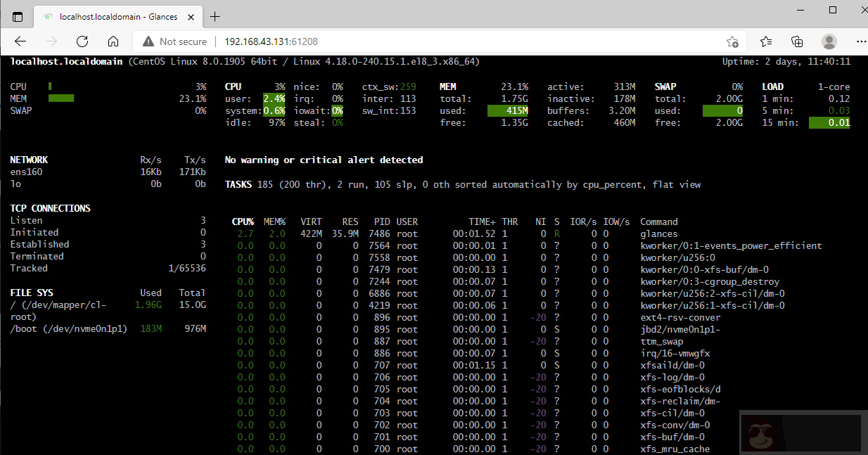Click the address bar showing 192.168.43.131:61208
This screenshot has height=455, width=868.
tap(422, 41)
